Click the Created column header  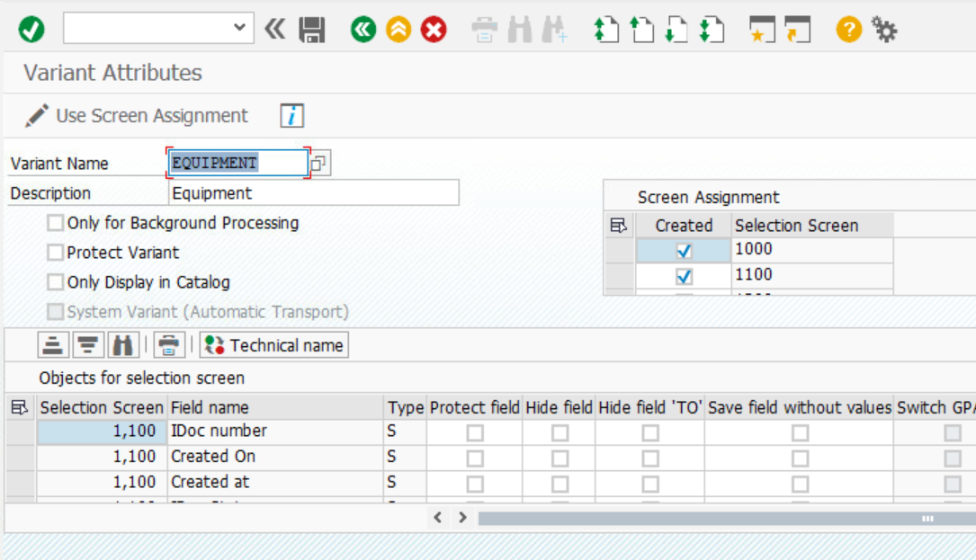[684, 226]
